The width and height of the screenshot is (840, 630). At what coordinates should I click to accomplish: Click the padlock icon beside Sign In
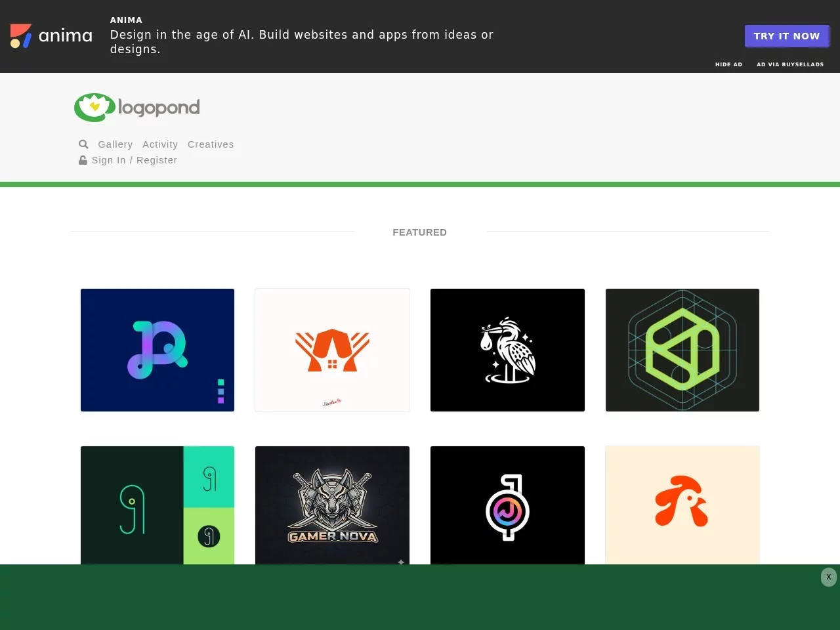[83, 159]
